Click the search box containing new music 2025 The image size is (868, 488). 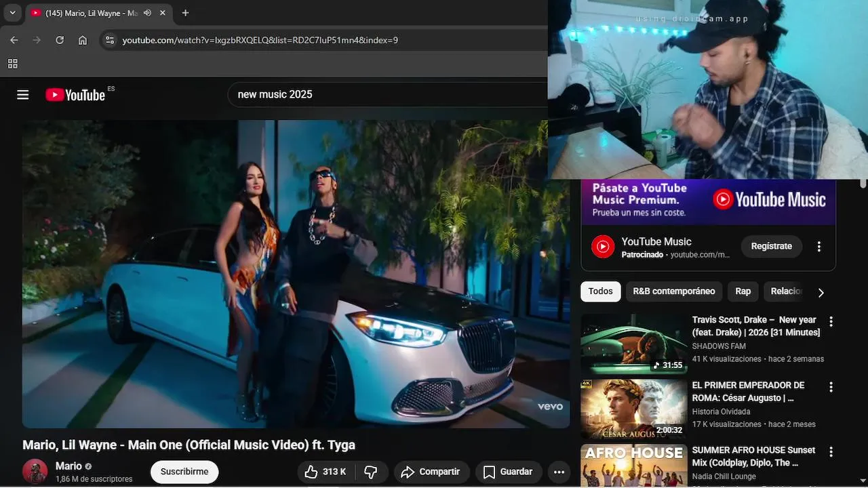tap(388, 95)
